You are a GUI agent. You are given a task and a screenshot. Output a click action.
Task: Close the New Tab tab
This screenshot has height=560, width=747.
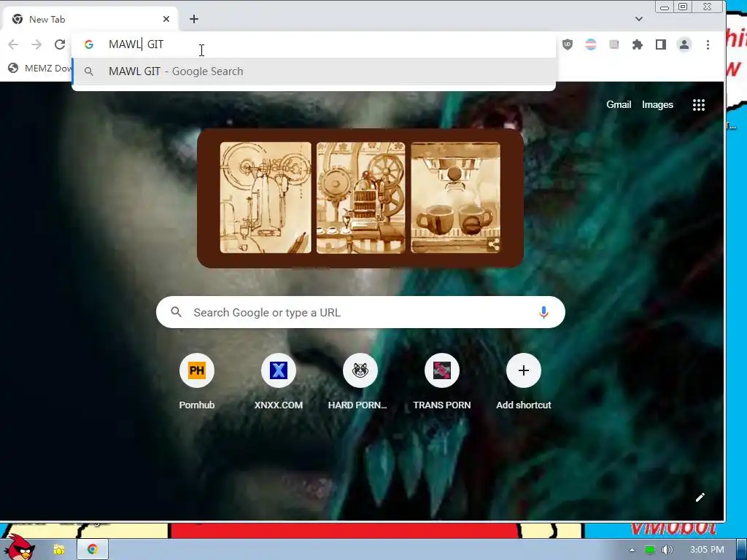click(x=166, y=19)
